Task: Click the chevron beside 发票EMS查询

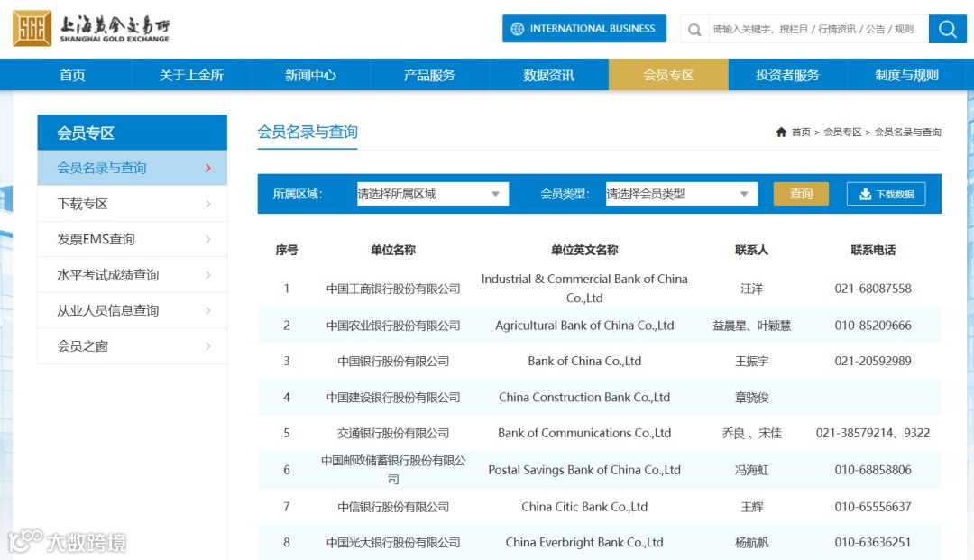Action: click(x=208, y=239)
